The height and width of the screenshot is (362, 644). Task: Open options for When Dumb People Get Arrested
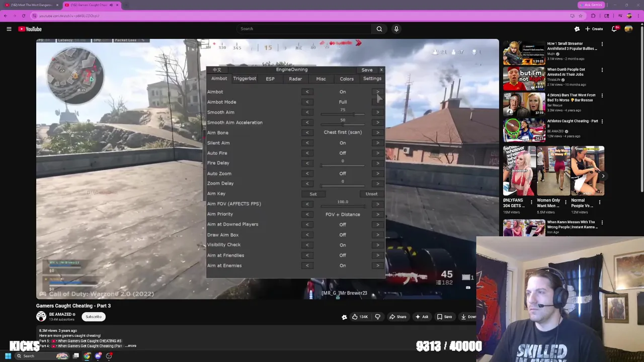tap(602, 70)
